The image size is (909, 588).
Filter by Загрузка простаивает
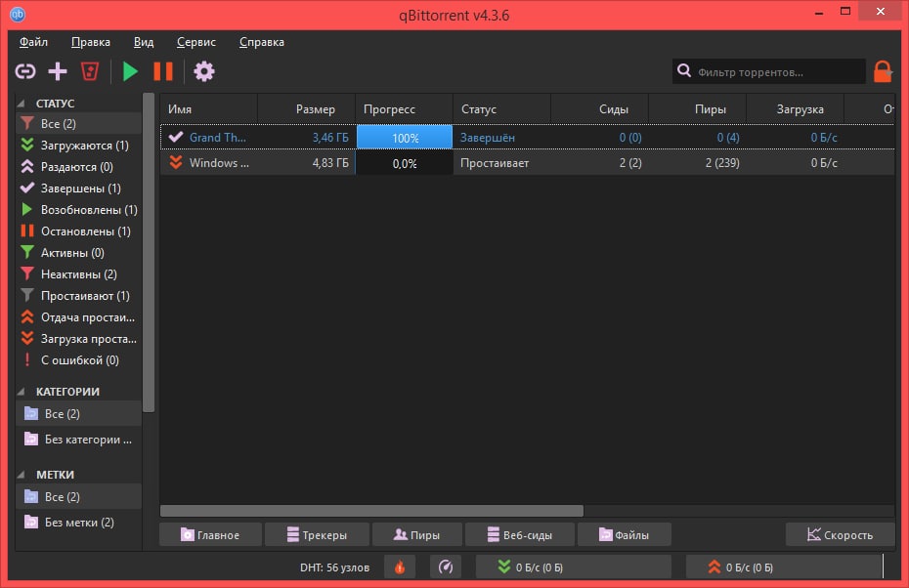[78, 338]
